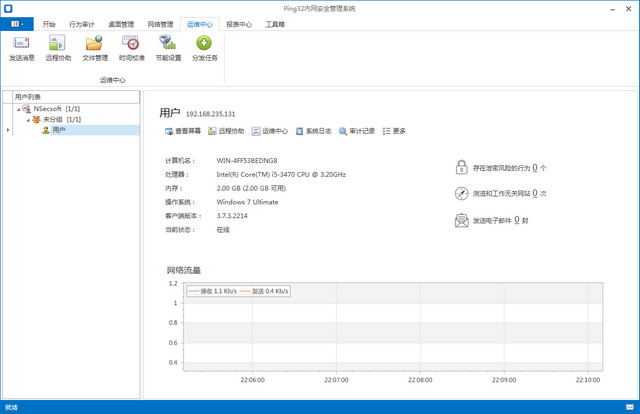The image size is (640, 414).
Task: Expand the 更多 options list
Action: [394, 130]
